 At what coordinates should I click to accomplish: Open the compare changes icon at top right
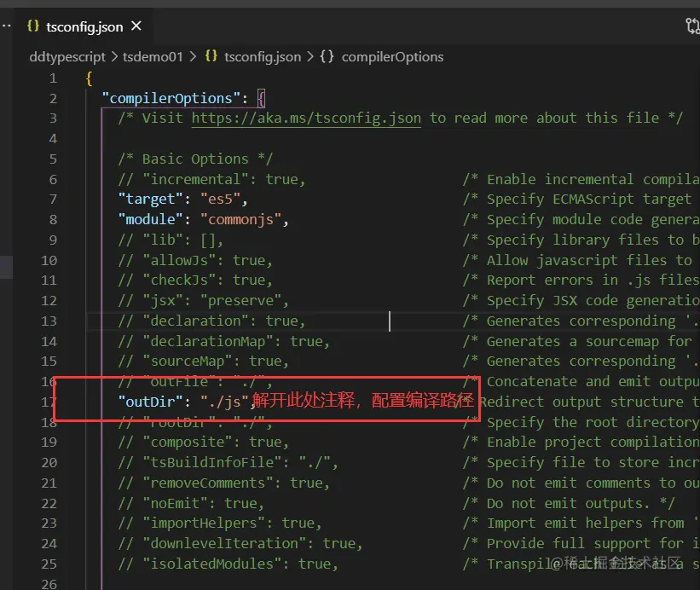pyautogui.click(x=692, y=26)
